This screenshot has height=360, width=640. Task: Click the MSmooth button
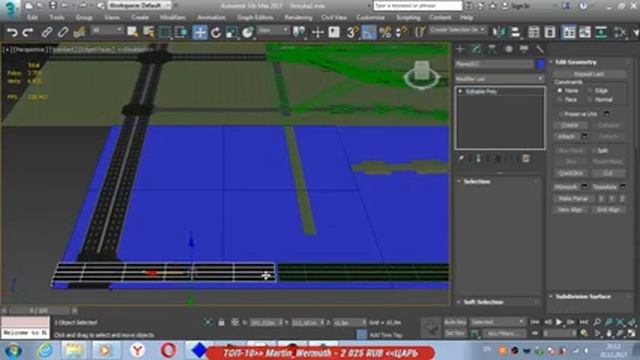click(567, 187)
